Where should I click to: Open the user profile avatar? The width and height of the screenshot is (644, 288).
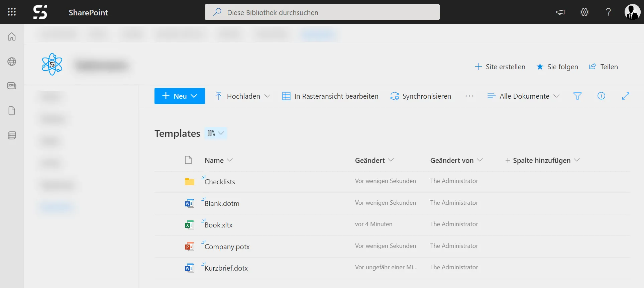tap(632, 12)
